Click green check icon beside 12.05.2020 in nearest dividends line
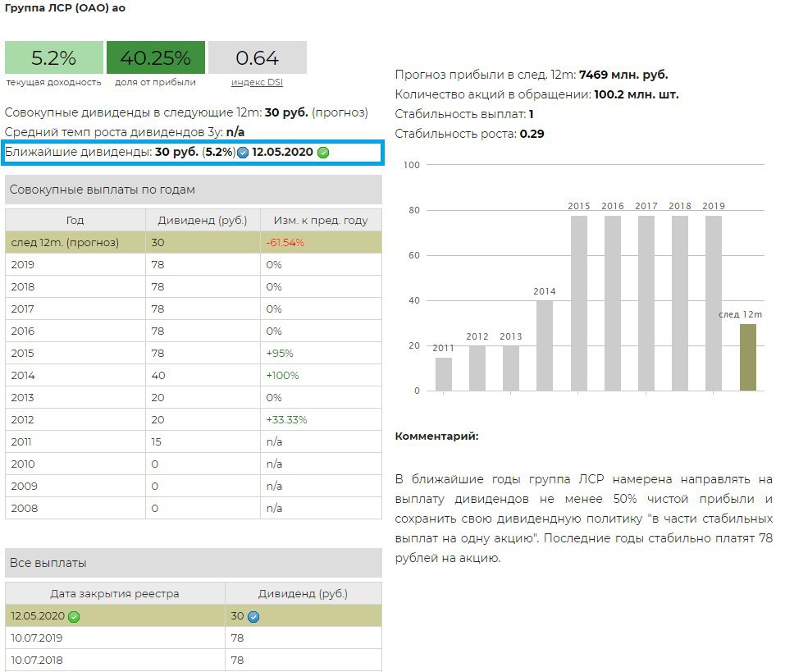The width and height of the screenshot is (785, 672). point(323,153)
